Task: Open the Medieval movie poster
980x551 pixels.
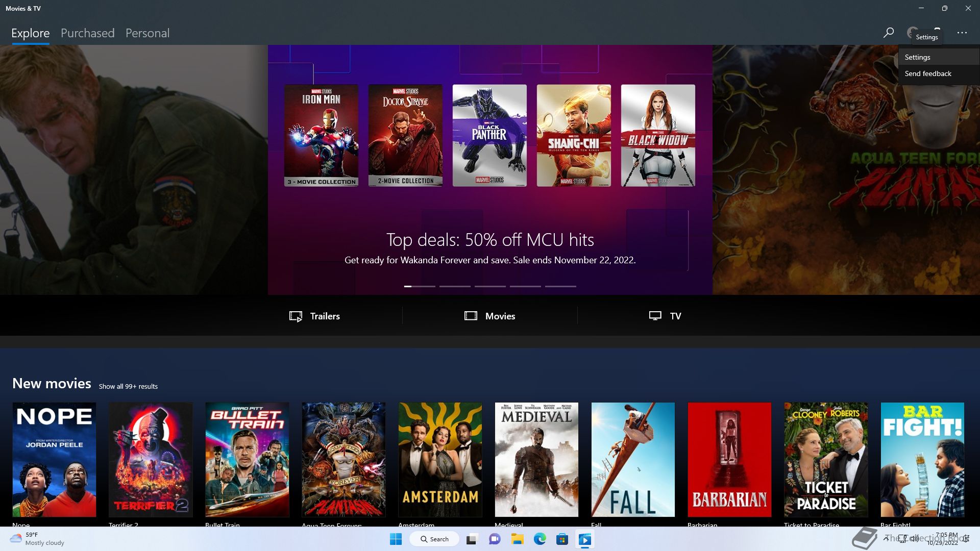Action: [536, 460]
